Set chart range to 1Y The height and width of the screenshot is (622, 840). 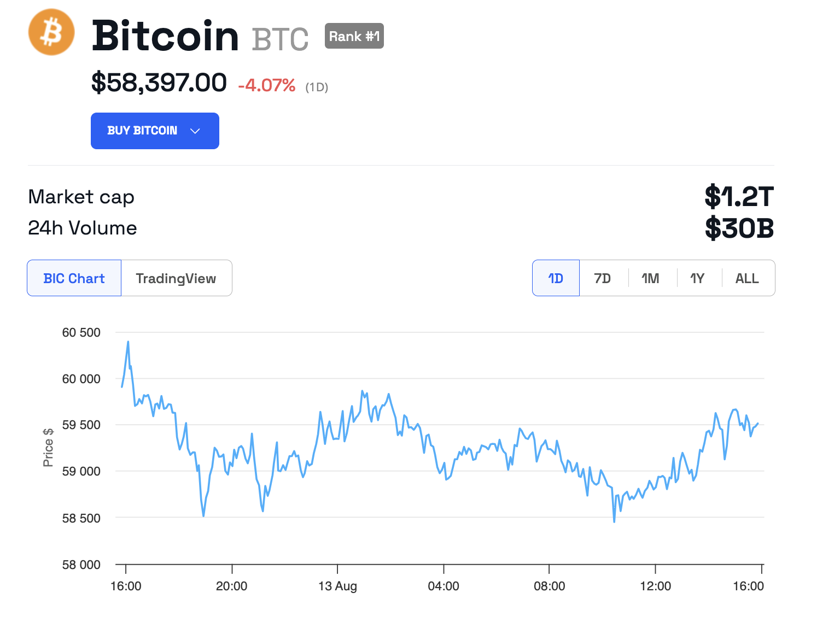pos(697,278)
